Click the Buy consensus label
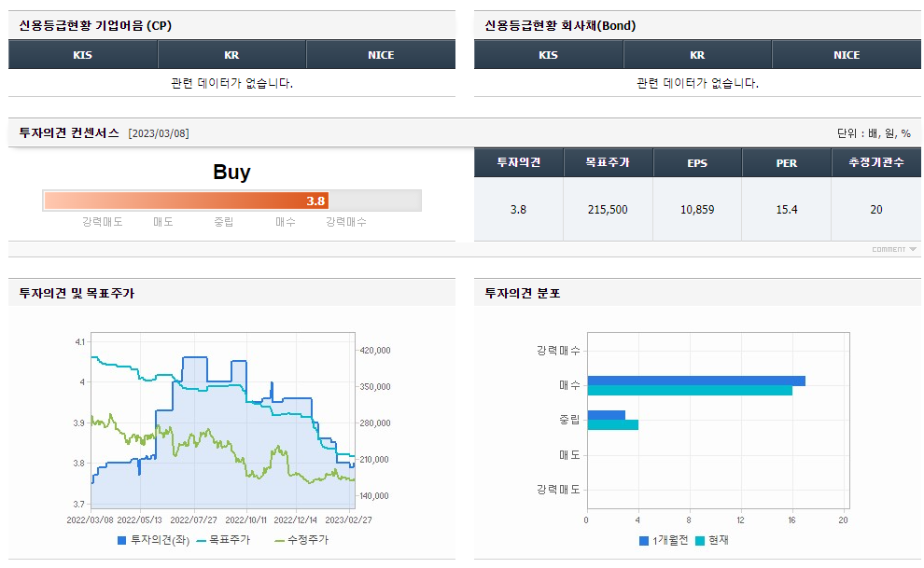The width and height of the screenshot is (924, 568). (x=231, y=172)
